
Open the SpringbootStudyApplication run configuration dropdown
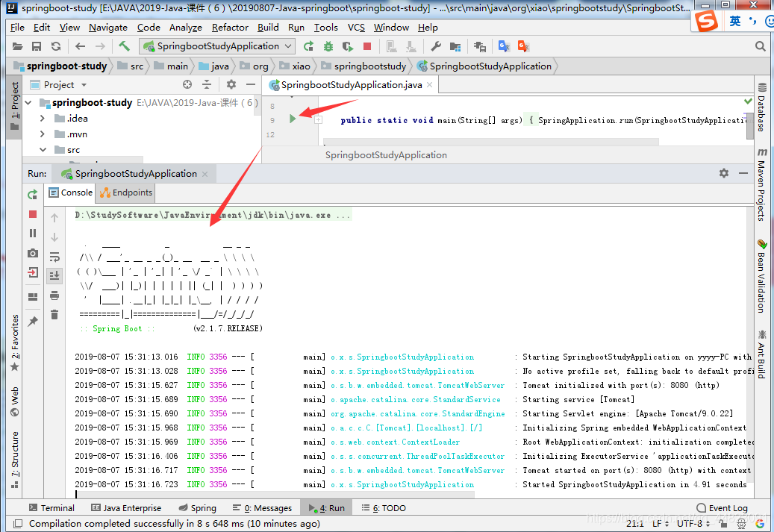coord(217,46)
